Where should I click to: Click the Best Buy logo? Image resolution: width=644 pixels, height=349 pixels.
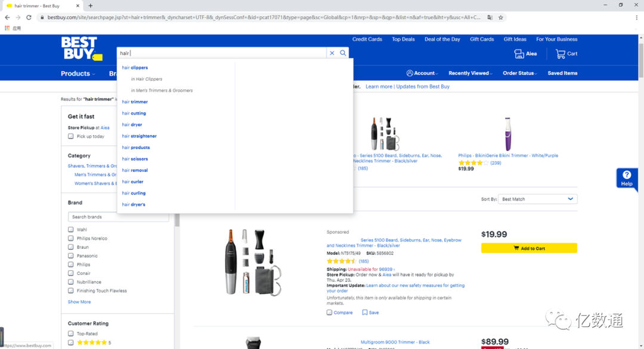[82, 48]
